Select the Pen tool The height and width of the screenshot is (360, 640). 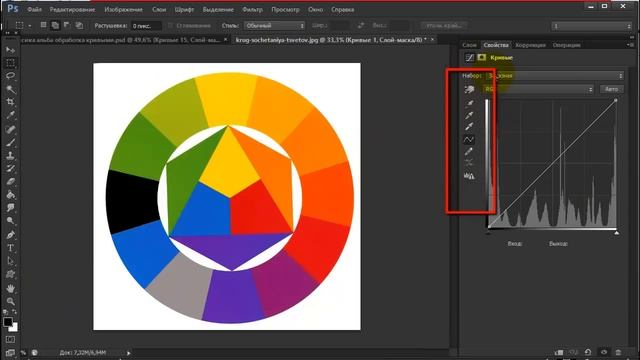(x=11, y=235)
